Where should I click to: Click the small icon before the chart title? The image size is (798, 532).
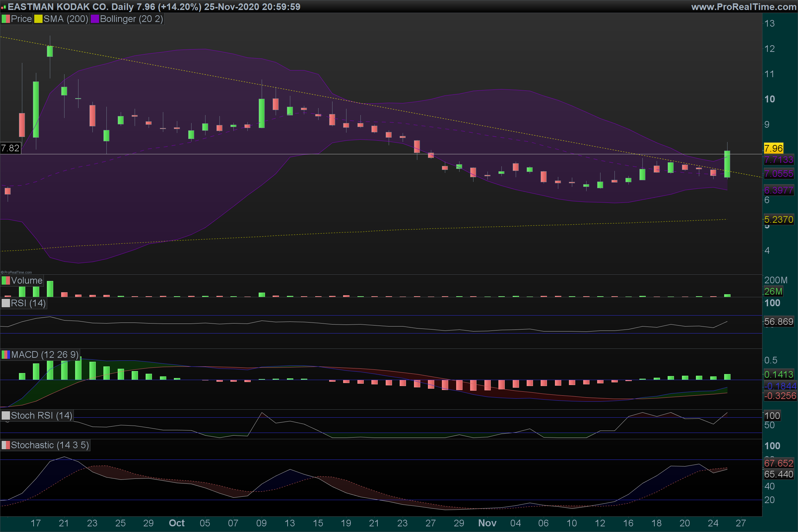[x=3, y=7]
